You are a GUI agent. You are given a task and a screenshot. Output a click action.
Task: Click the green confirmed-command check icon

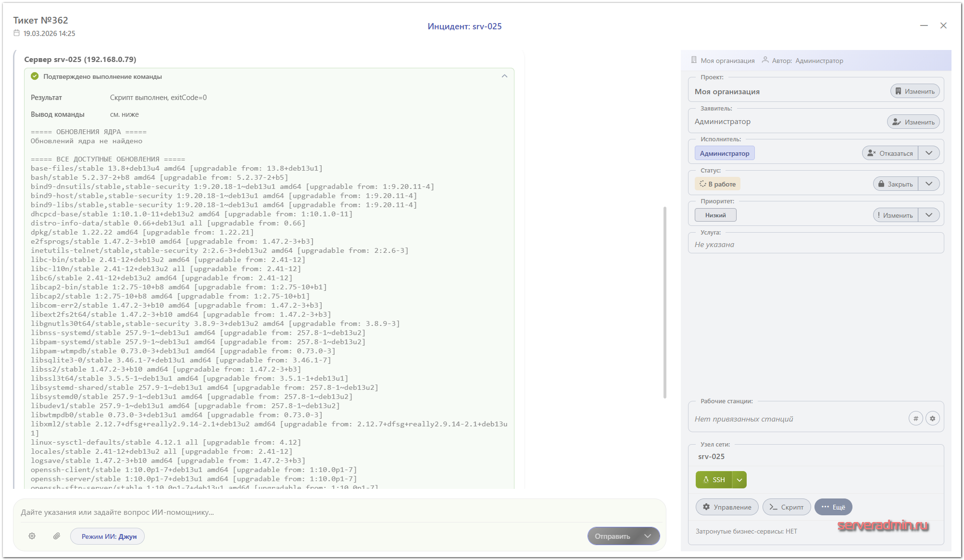[35, 76]
